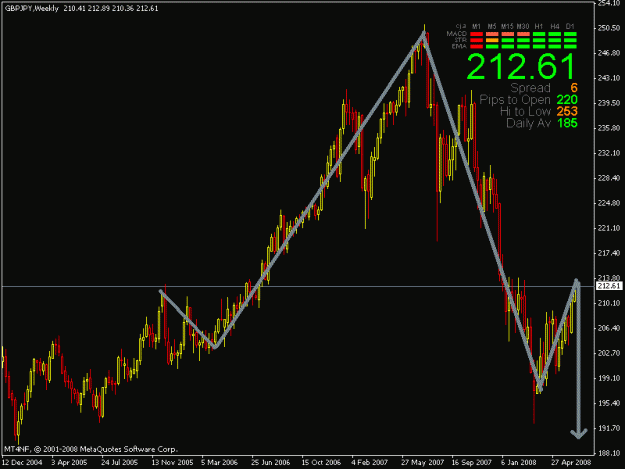This screenshot has height=469, width=625.
Task: Click the Pips to Open value 220
Action: (567, 100)
